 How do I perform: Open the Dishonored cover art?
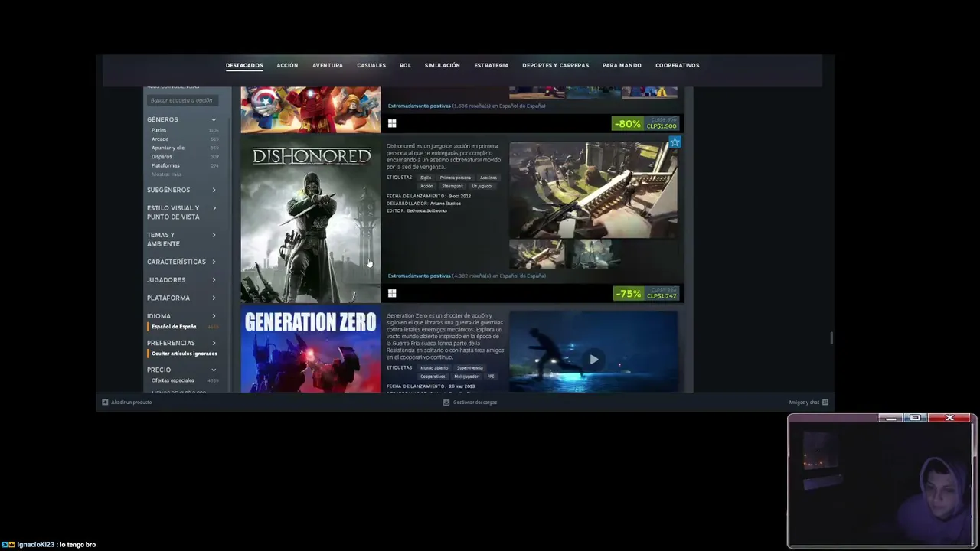(310, 220)
